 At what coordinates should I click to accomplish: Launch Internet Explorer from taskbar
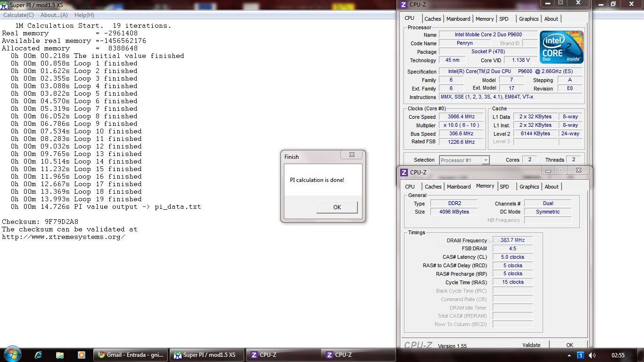pos(38,355)
